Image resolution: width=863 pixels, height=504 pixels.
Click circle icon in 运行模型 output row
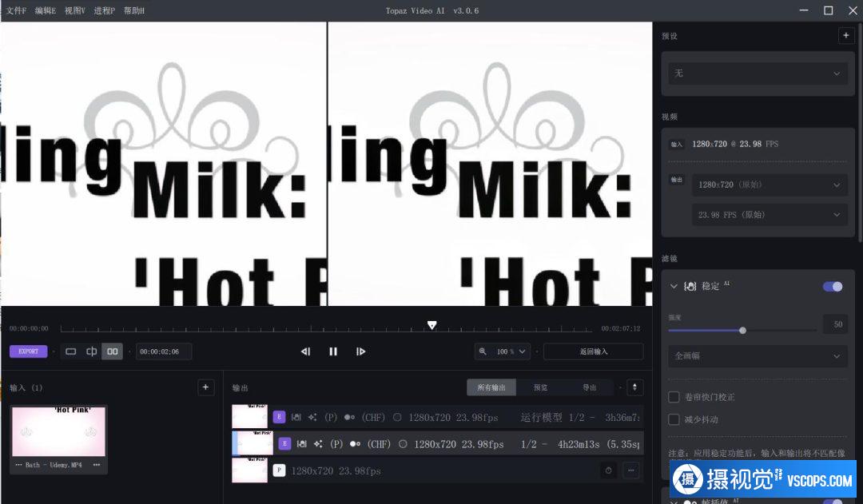tap(397, 418)
